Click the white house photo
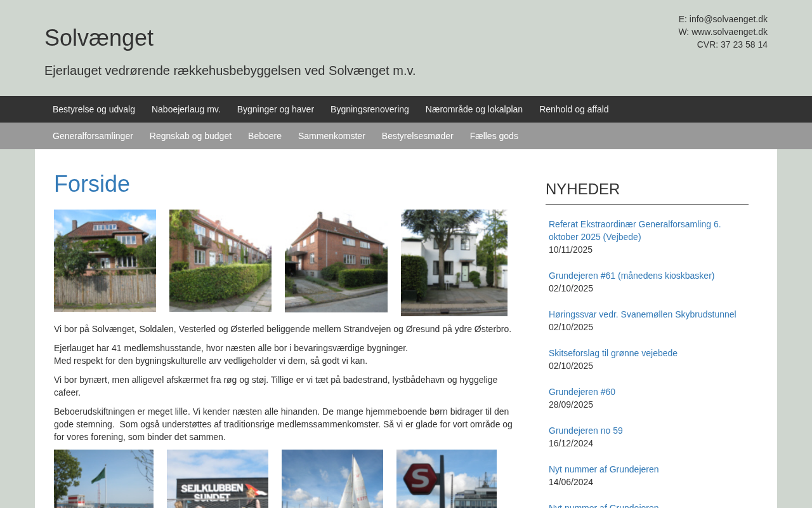 pos(454,263)
